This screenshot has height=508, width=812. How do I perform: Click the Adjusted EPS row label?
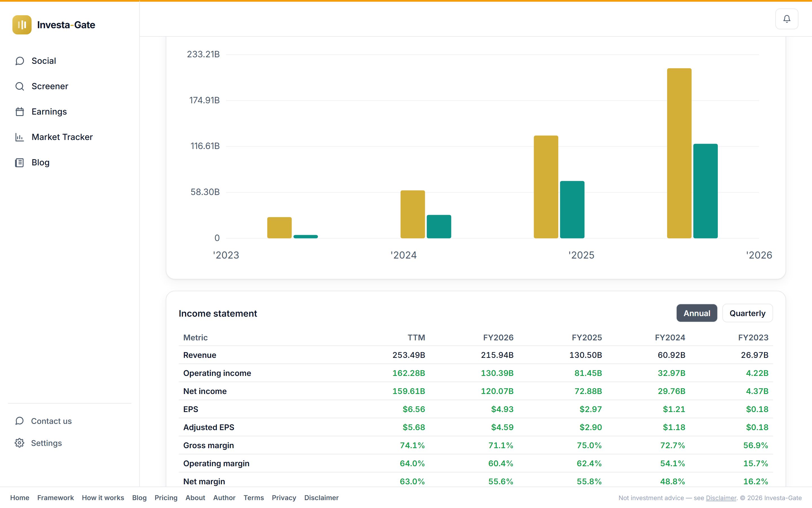[209, 427]
